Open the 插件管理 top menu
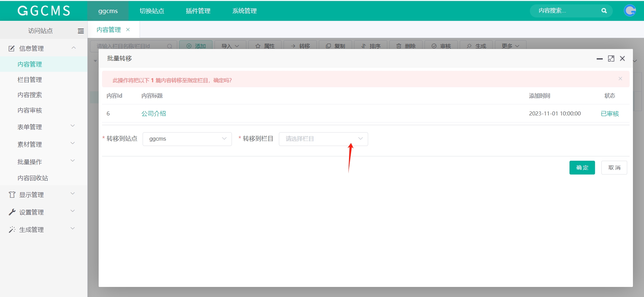The height and width of the screenshot is (297, 644). coord(198,11)
